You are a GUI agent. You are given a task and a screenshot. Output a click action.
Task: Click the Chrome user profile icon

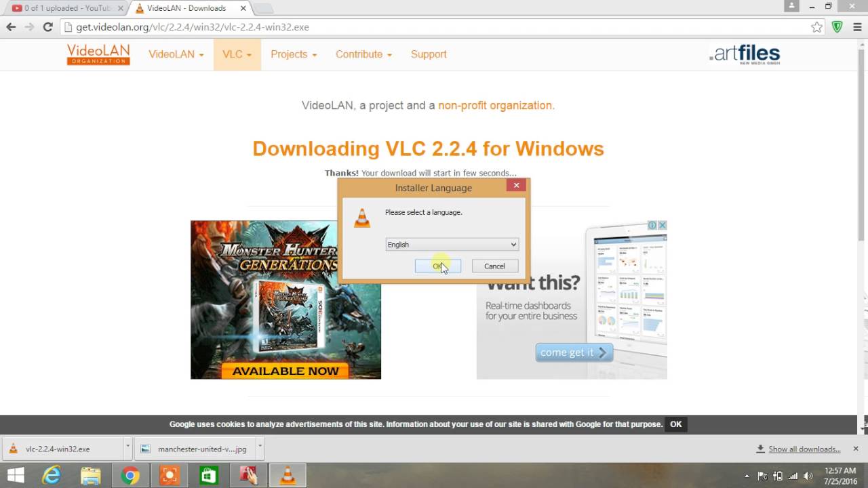[x=791, y=5]
